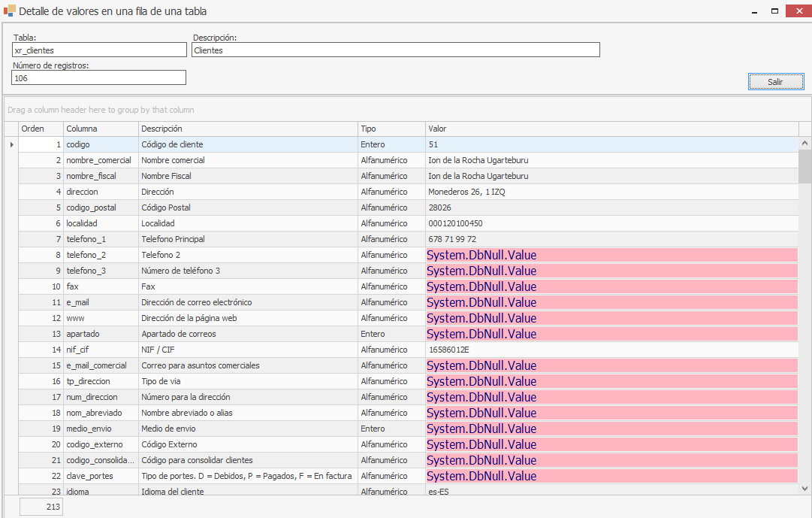Click the scroll up arrow of the grid
Viewport: 812px width, 518px height.
click(x=804, y=143)
